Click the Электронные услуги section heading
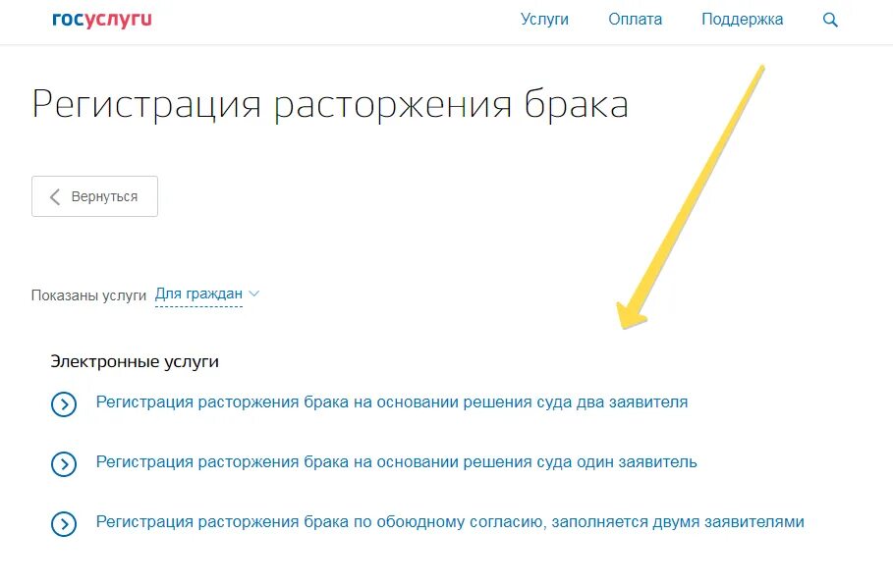The width and height of the screenshot is (893, 588). [x=135, y=361]
